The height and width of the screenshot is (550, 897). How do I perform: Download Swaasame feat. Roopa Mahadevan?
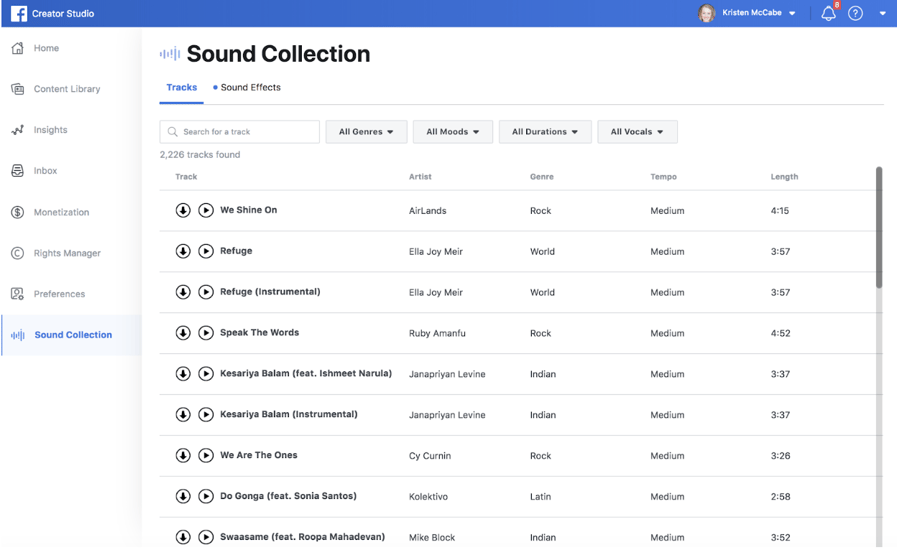tap(183, 537)
